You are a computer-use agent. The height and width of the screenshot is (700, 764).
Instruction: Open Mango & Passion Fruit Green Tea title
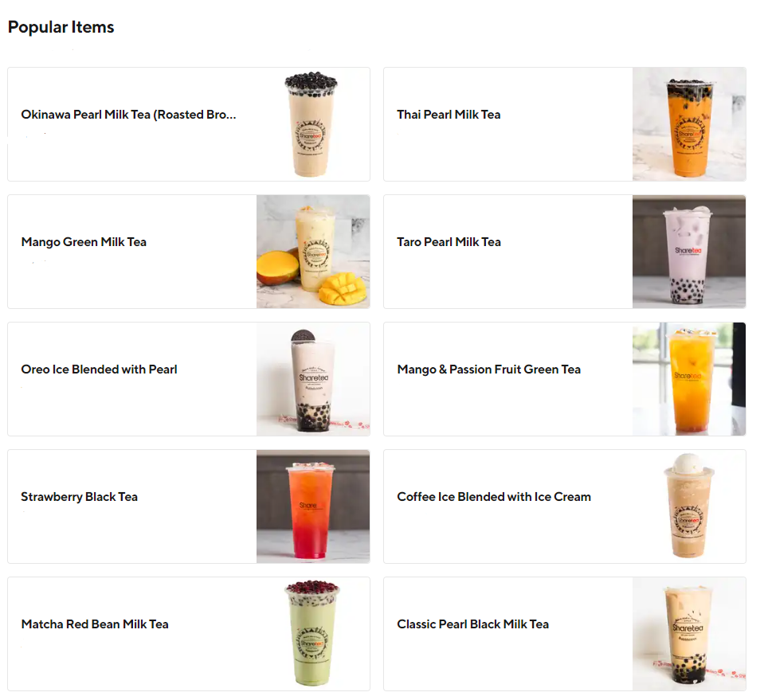point(488,370)
